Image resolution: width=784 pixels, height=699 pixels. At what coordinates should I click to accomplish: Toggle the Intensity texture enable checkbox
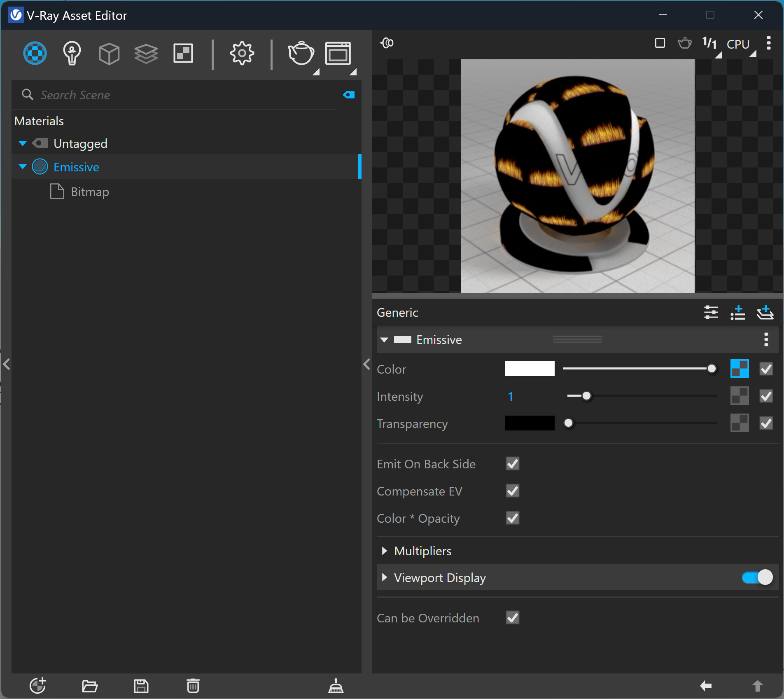point(766,396)
